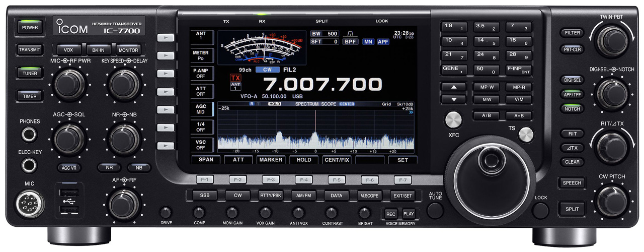Click the down arrow button on keypad
The image size is (644, 252).
[x=454, y=99]
